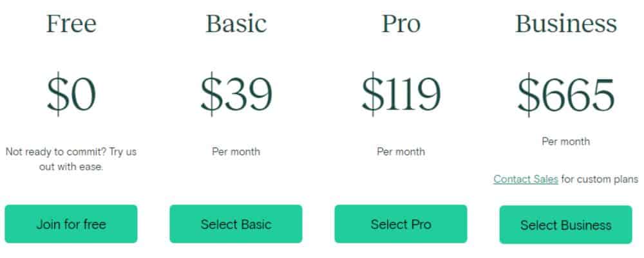Image resolution: width=644 pixels, height=258 pixels.
Task: Click the Basic plan heading
Action: (236, 24)
